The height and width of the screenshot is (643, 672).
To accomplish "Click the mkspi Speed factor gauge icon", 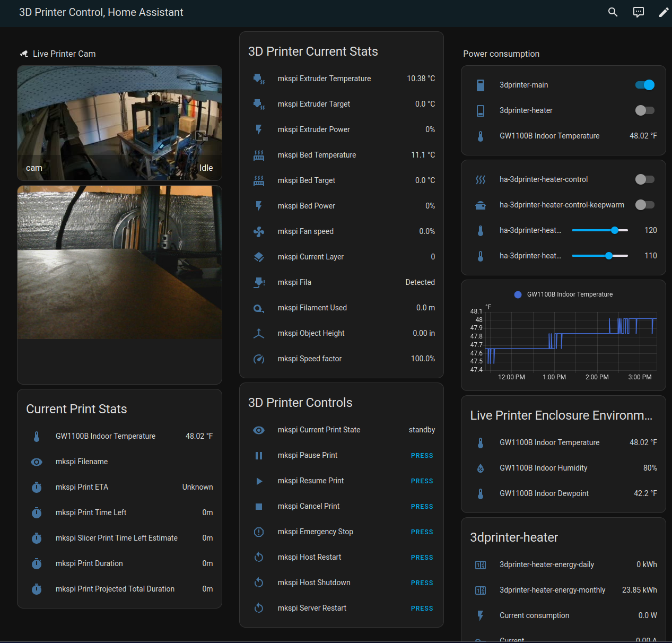I will click(x=259, y=359).
